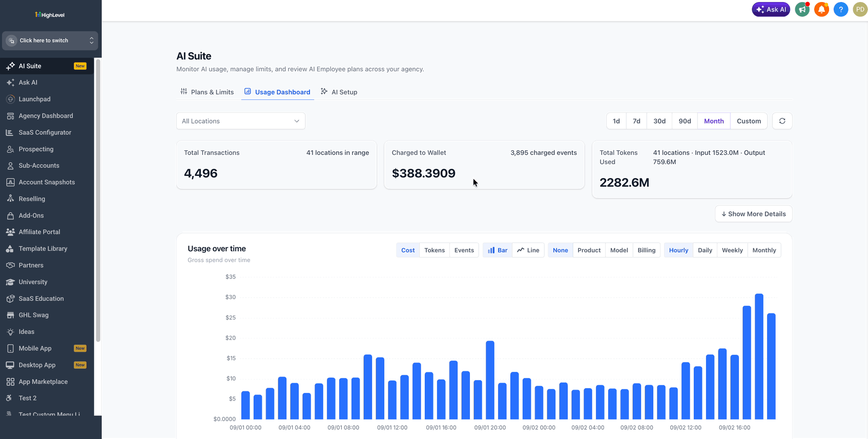Click the sidebar vertical scrollbar
This screenshot has width=868, height=439.
click(x=98, y=200)
